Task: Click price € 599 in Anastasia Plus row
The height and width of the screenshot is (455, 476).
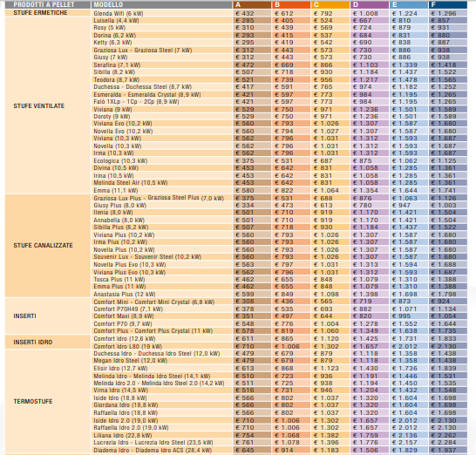Action: [x=245, y=295]
